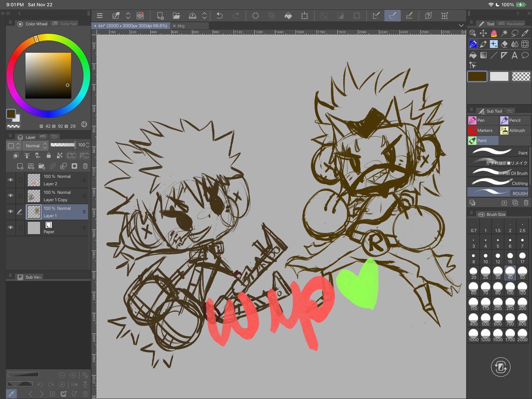Image resolution: width=532 pixels, height=399 pixels.
Task: Select the Blend tool with droplets icon
Action: (x=515, y=44)
